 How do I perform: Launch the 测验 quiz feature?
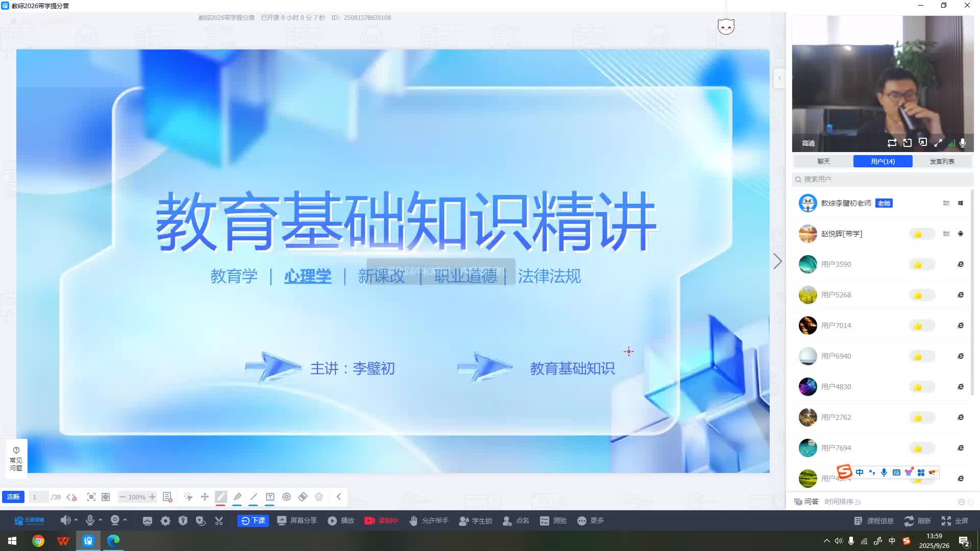(553, 520)
